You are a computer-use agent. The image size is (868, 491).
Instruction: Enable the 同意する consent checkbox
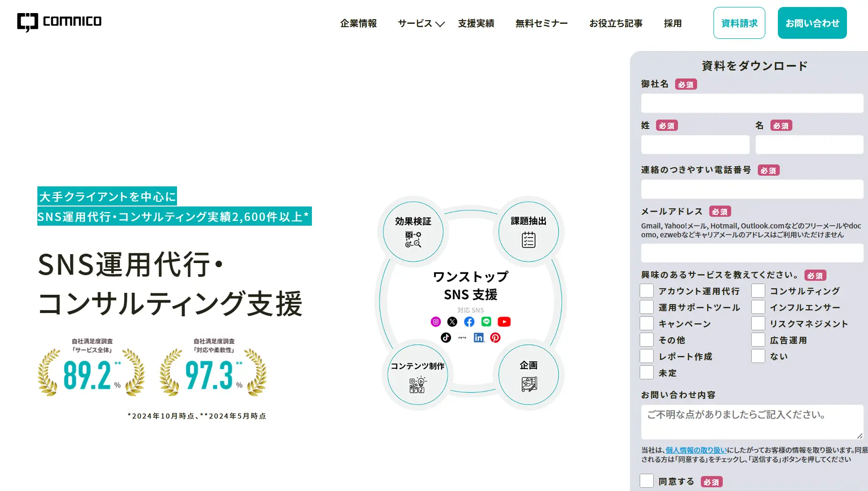(647, 481)
